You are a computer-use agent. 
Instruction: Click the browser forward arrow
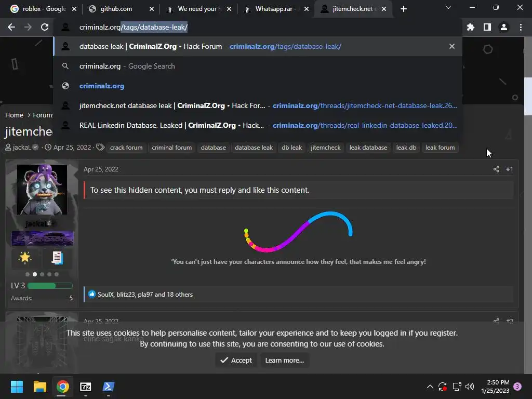(x=28, y=27)
